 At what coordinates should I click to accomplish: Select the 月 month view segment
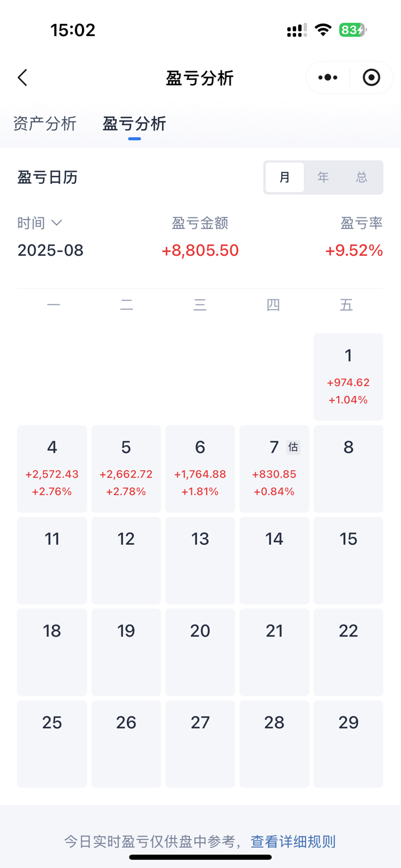[285, 177]
